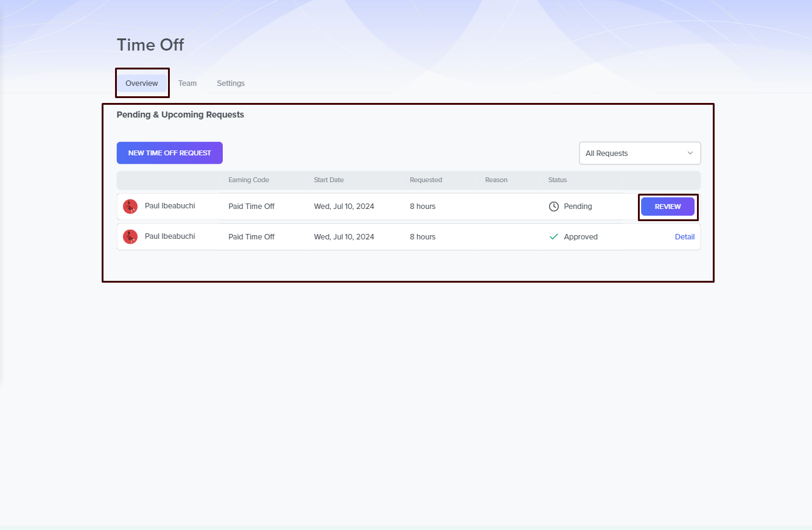Screen dimensions: 812x530
Task: Select the Status column header
Action: (557, 180)
